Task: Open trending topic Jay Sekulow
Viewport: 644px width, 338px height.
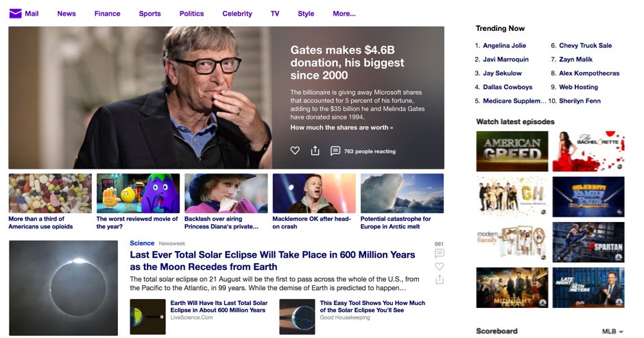Action: [x=502, y=73]
